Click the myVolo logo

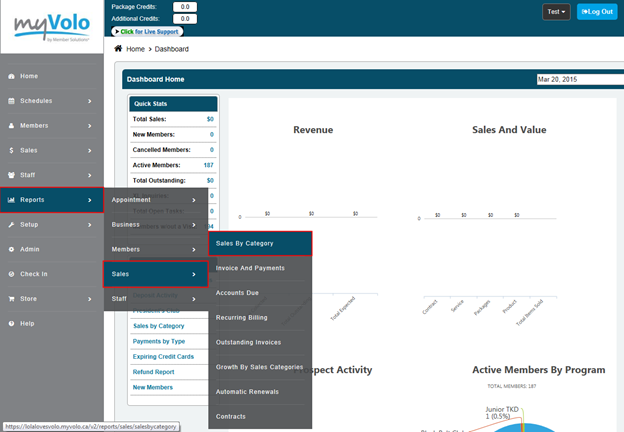coord(52,27)
